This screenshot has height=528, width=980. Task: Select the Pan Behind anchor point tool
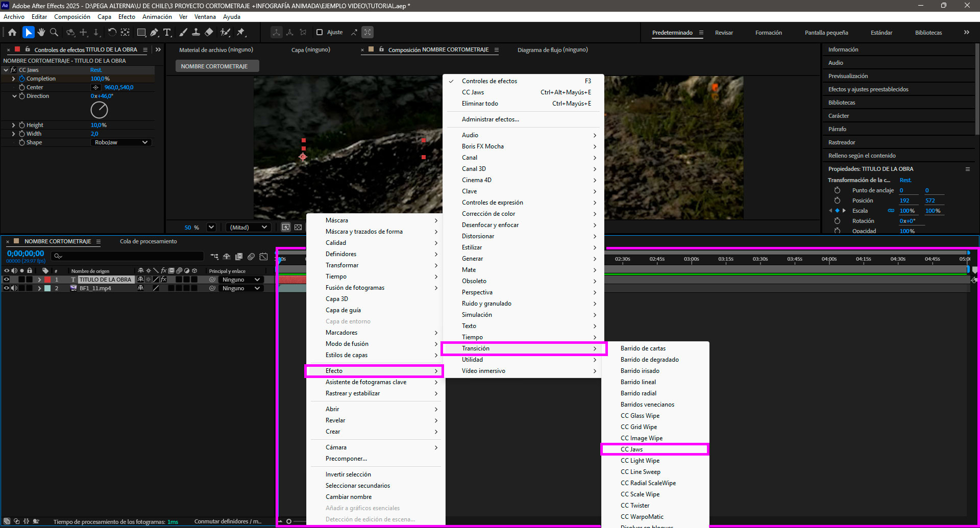(125, 32)
